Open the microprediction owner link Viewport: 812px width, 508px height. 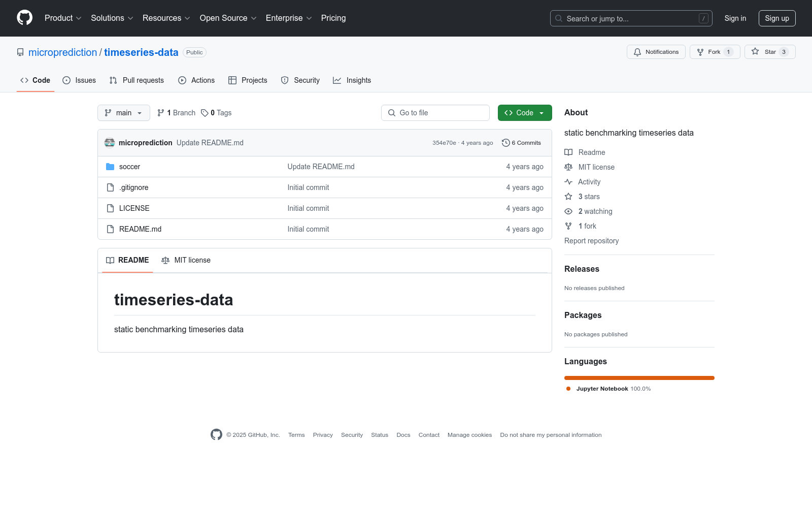coord(62,52)
